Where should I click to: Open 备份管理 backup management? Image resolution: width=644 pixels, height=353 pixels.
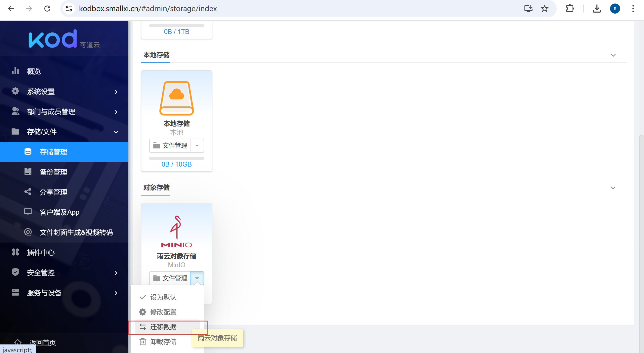click(53, 172)
